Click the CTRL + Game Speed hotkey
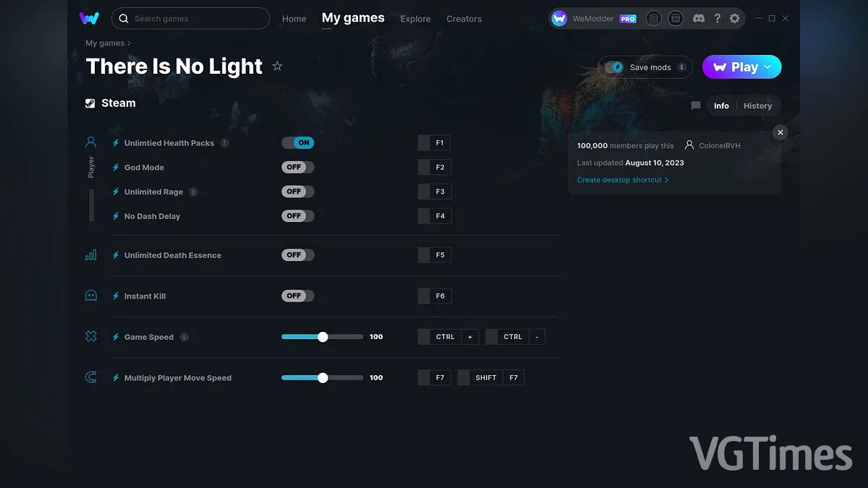The width and height of the screenshot is (868, 488). pyautogui.click(x=448, y=337)
